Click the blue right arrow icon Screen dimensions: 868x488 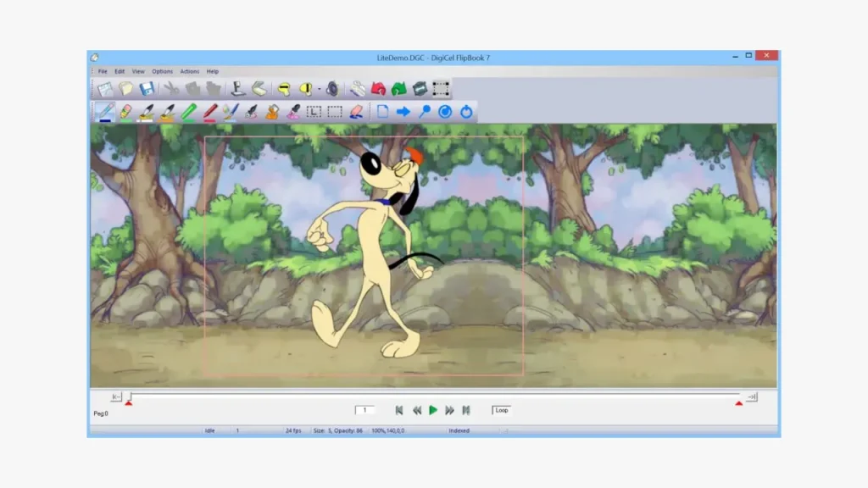[x=403, y=112]
